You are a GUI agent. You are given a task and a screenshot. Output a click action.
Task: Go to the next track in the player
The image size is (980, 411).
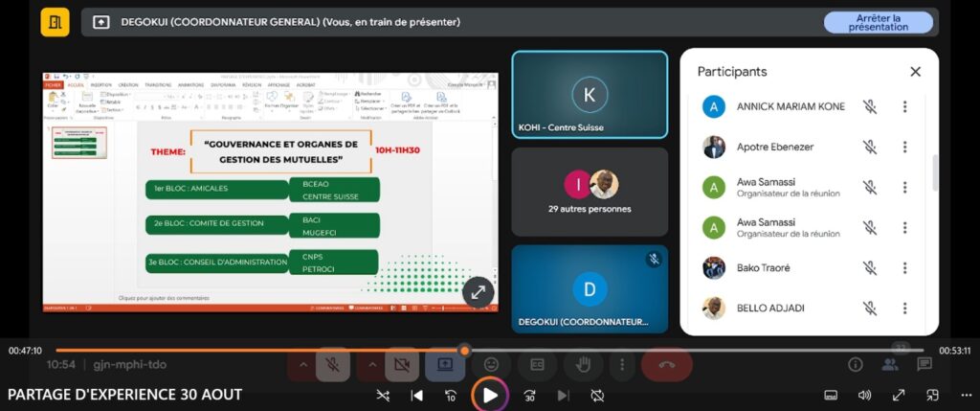tap(563, 396)
